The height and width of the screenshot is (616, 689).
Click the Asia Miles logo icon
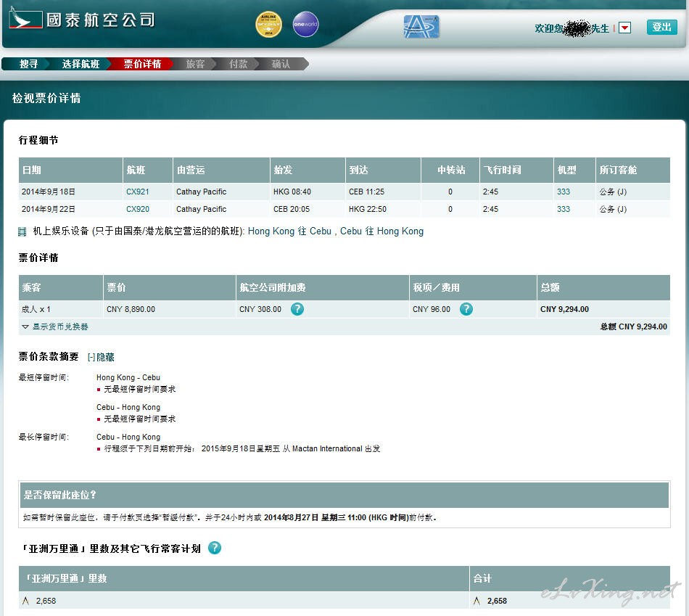[421, 27]
